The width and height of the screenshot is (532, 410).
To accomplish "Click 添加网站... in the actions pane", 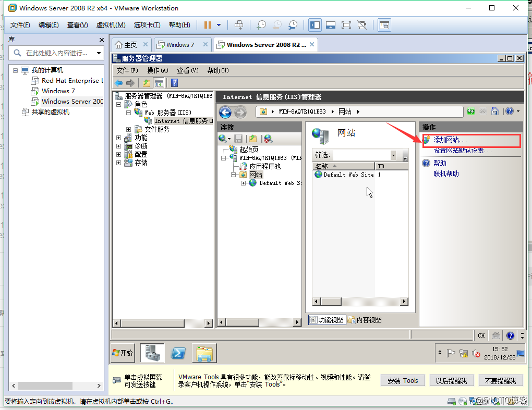I will click(x=450, y=140).
